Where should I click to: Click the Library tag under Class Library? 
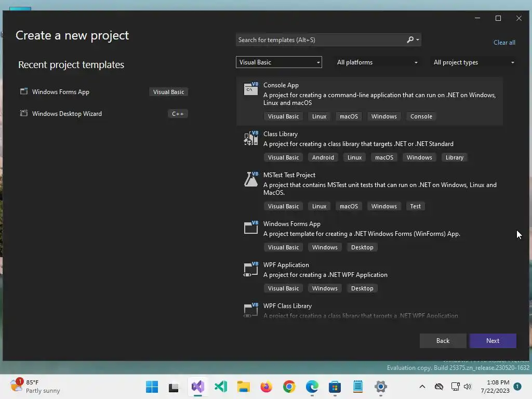(x=454, y=157)
